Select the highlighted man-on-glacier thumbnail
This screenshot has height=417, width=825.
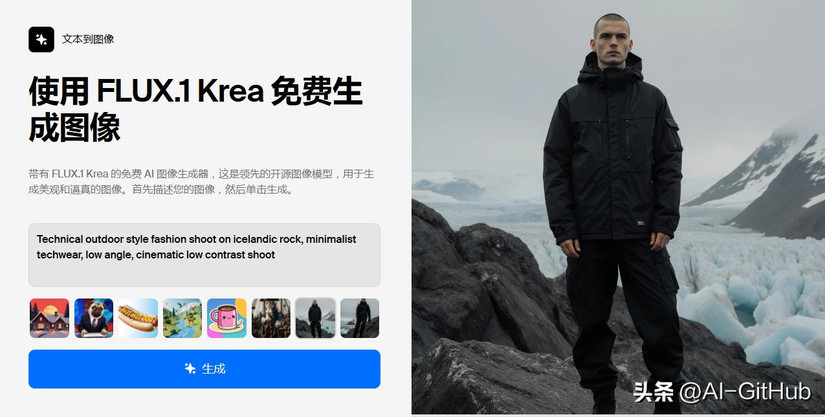pyautogui.click(x=315, y=318)
